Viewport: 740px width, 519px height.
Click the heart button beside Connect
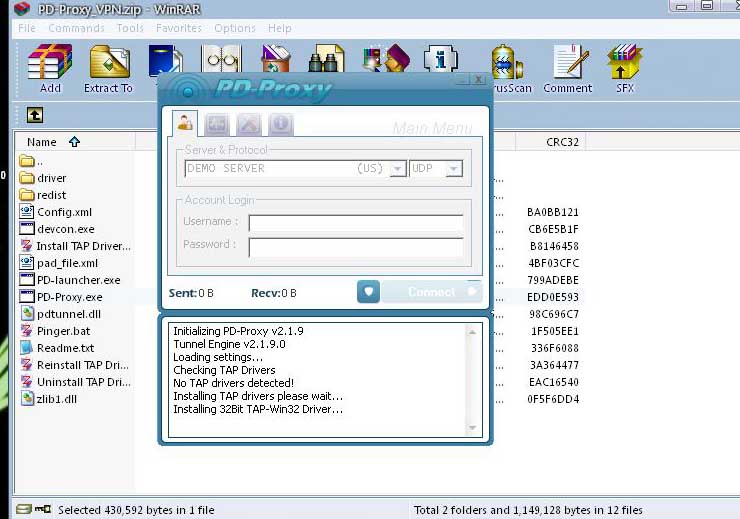pyautogui.click(x=369, y=292)
